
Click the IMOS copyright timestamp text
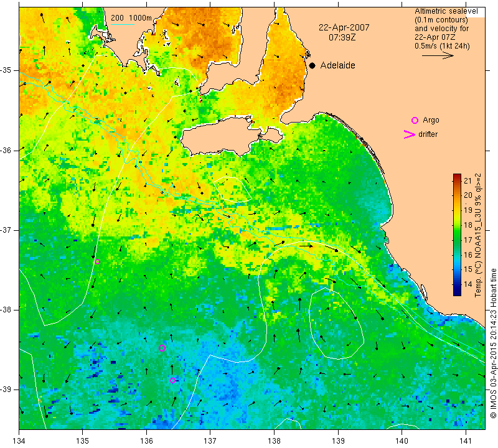coord(493,343)
